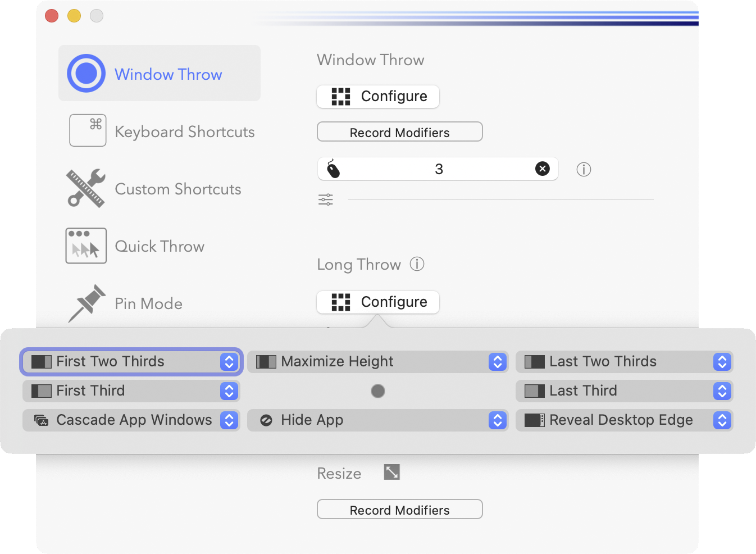Click the Pin Mode pushpin icon
This screenshot has height=554, width=756.
pos(87,303)
